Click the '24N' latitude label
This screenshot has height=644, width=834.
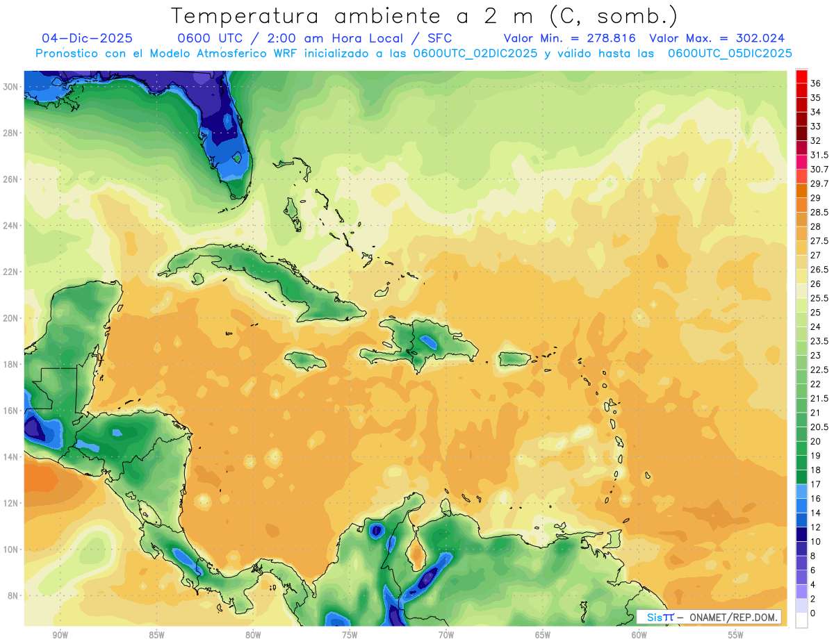(12, 225)
